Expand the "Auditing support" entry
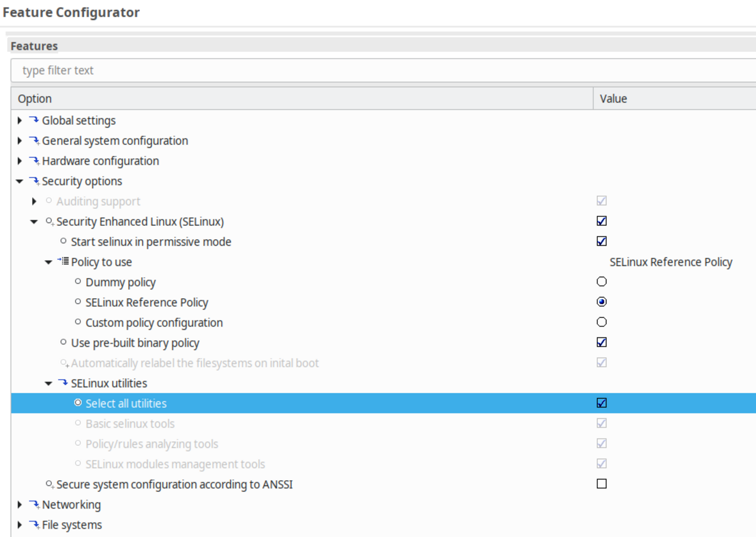The width and height of the screenshot is (756, 537). point(34,201)
